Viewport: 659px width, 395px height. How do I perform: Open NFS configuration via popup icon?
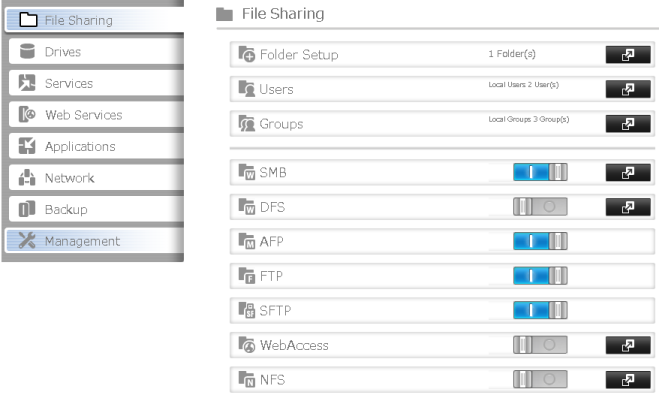click(628, 379)
